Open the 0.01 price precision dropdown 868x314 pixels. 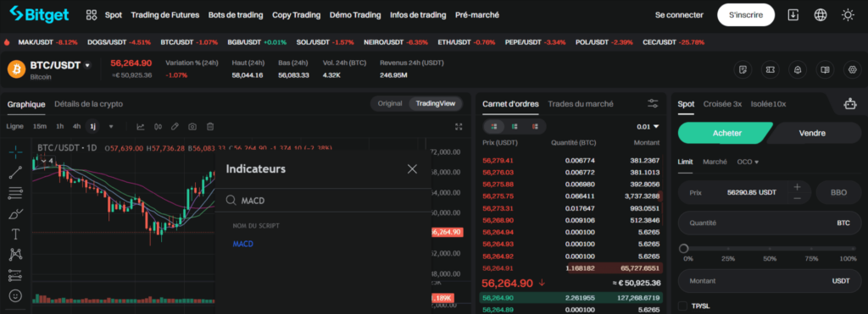pyautogui.click(x=648, y=127)
